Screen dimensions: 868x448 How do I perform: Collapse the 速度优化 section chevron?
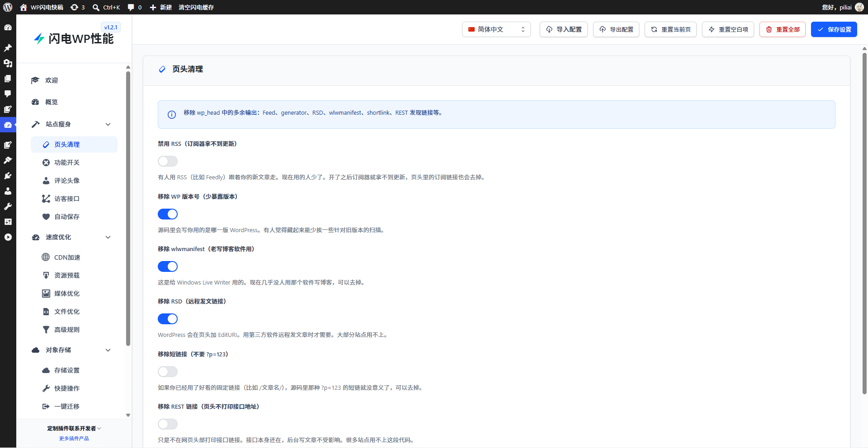108,237
